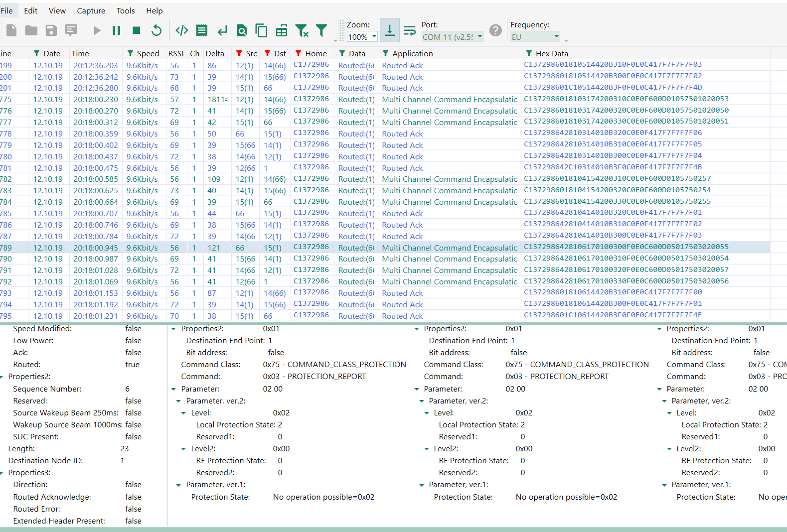Stop the capture with the square button

click(137, 31)
